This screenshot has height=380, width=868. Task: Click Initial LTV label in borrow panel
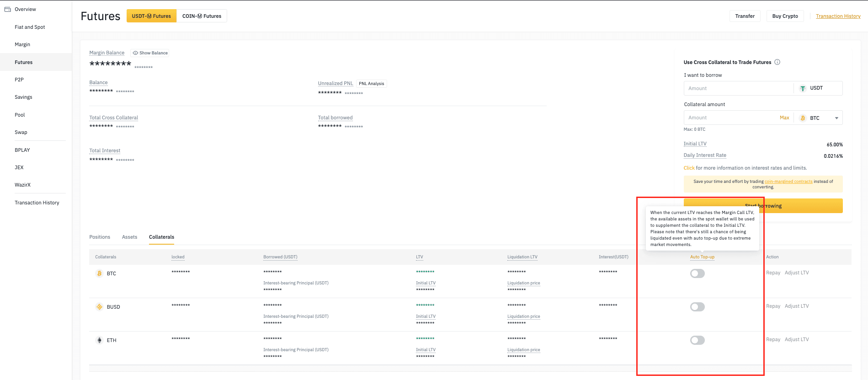[695, 144]
